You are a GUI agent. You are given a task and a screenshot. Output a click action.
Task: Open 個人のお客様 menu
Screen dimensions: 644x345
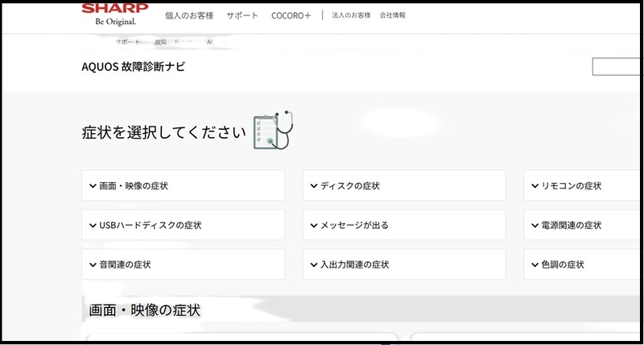point(189,15)
